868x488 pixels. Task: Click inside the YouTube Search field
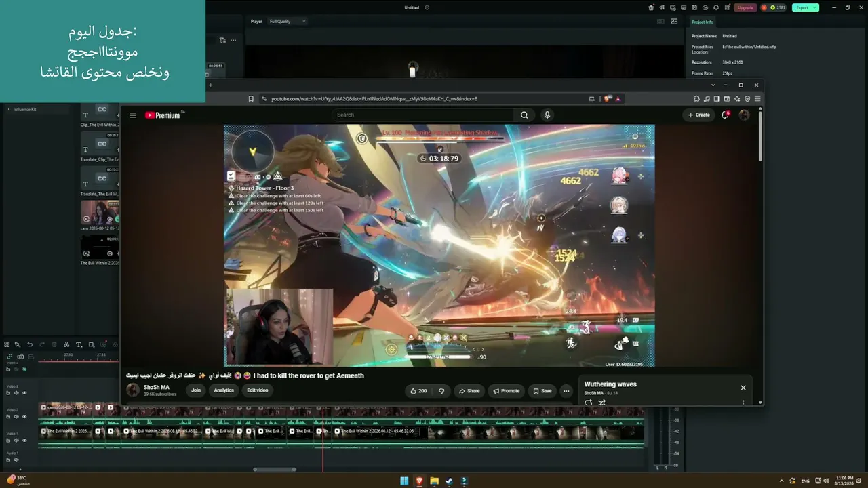pos(423,115)
